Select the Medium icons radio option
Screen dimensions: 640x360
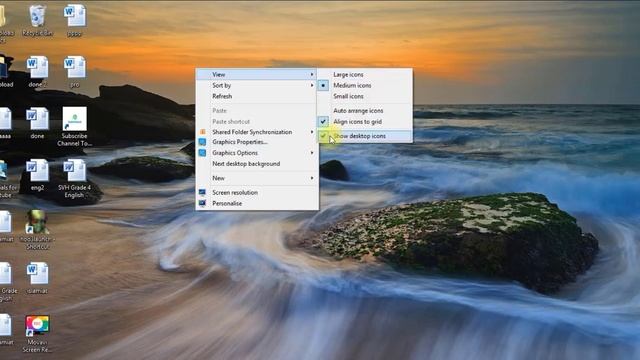pos(365,85)
